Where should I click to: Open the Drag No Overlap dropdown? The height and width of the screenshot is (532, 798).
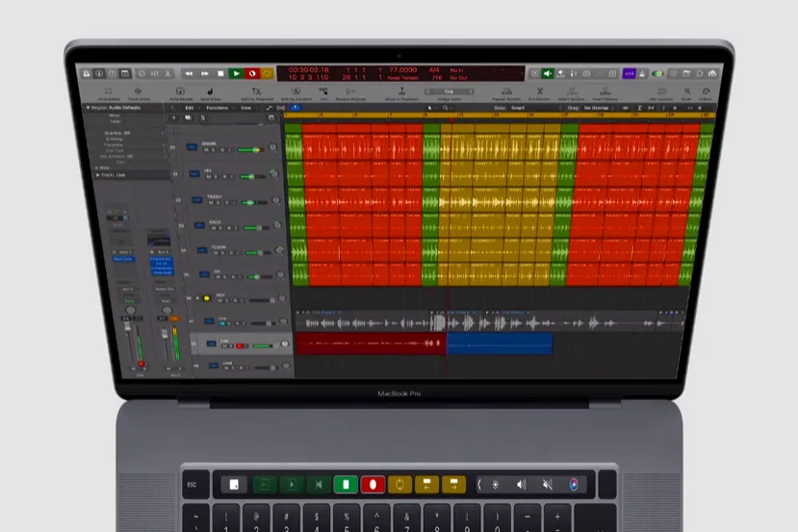coord(599,108)
